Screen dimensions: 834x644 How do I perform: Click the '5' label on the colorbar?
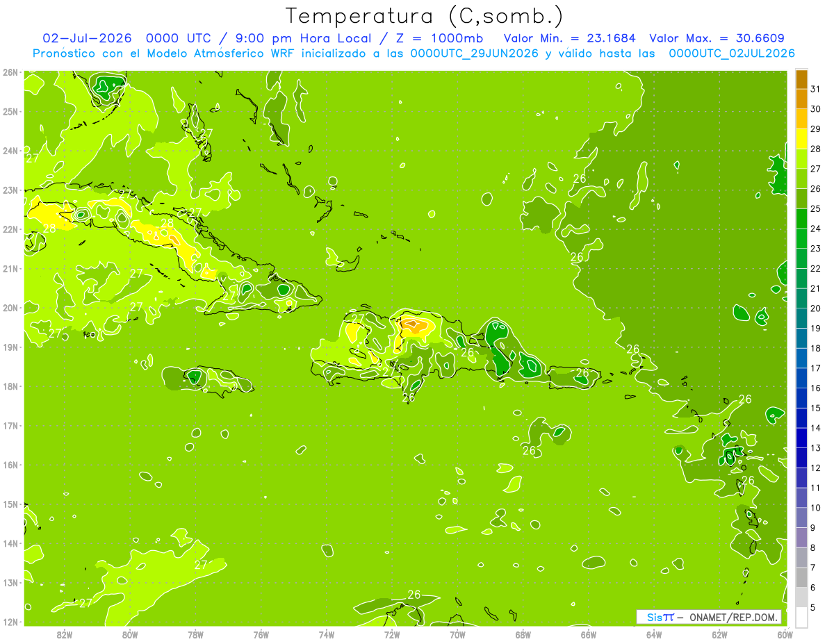[x=812, y=607]
